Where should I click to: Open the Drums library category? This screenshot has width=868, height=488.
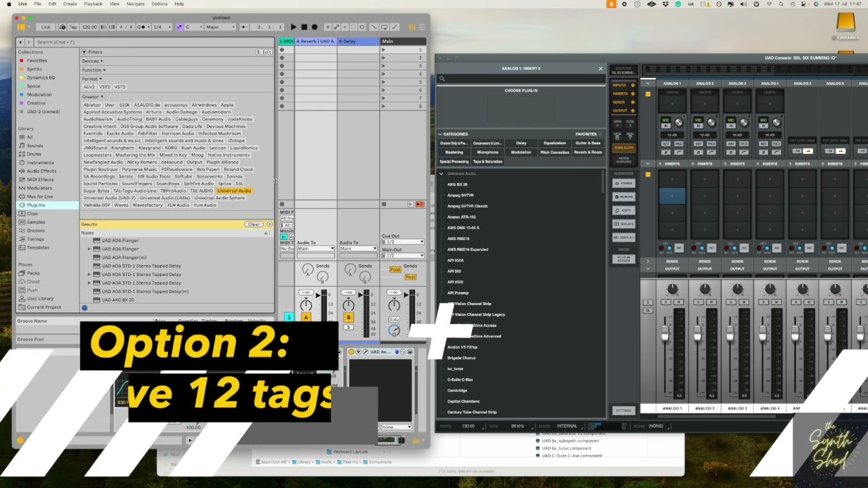34,154
